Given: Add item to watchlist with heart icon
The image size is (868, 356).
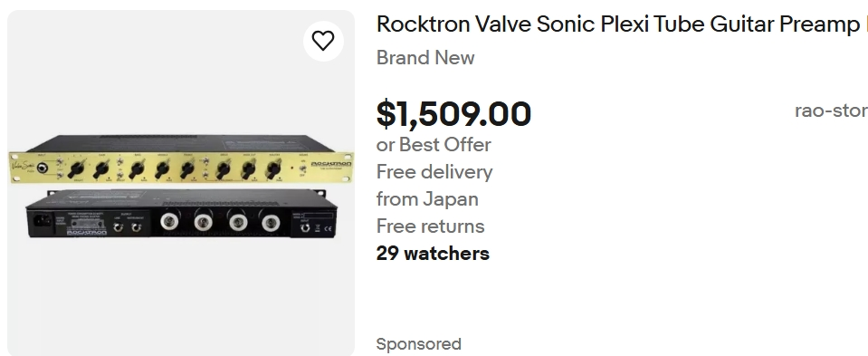Looking at the screenshot, I should (x=323, y=41).
